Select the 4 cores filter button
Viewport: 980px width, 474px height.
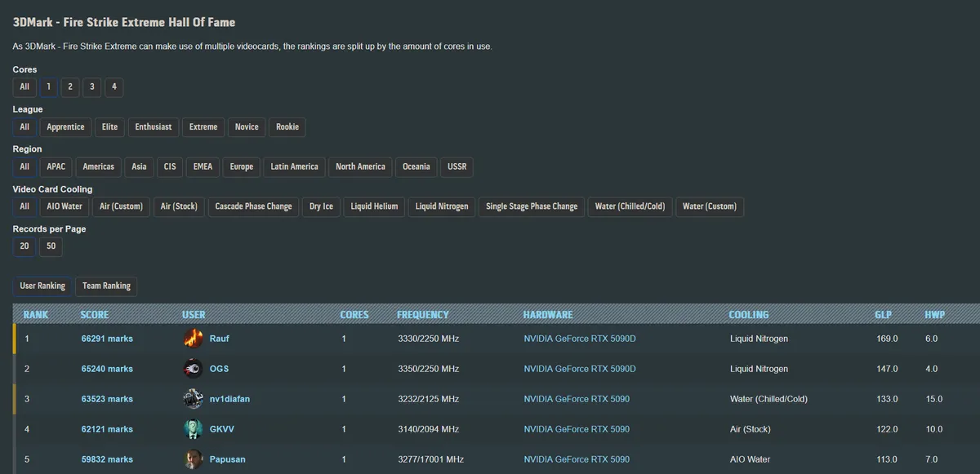[x=114, y=86]
